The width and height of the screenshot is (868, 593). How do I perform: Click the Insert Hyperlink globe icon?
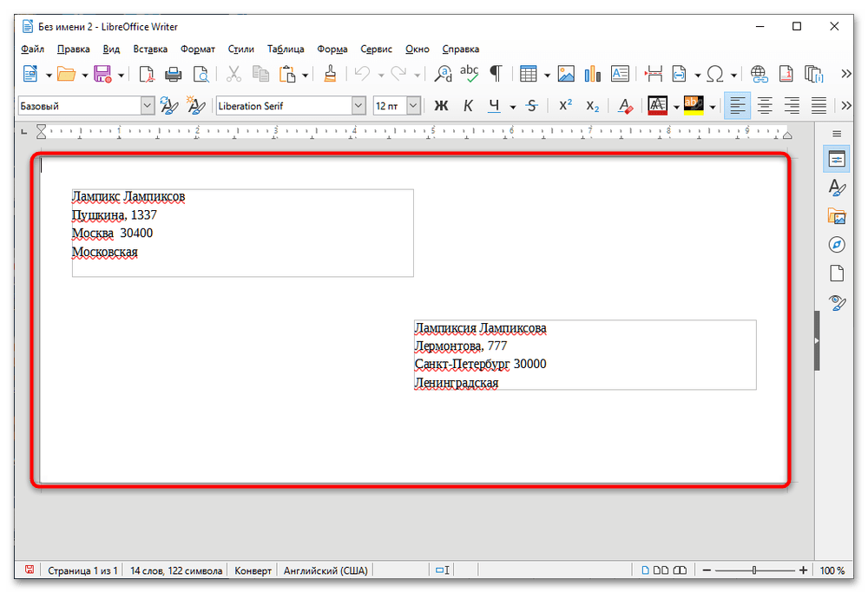(759, 74)
